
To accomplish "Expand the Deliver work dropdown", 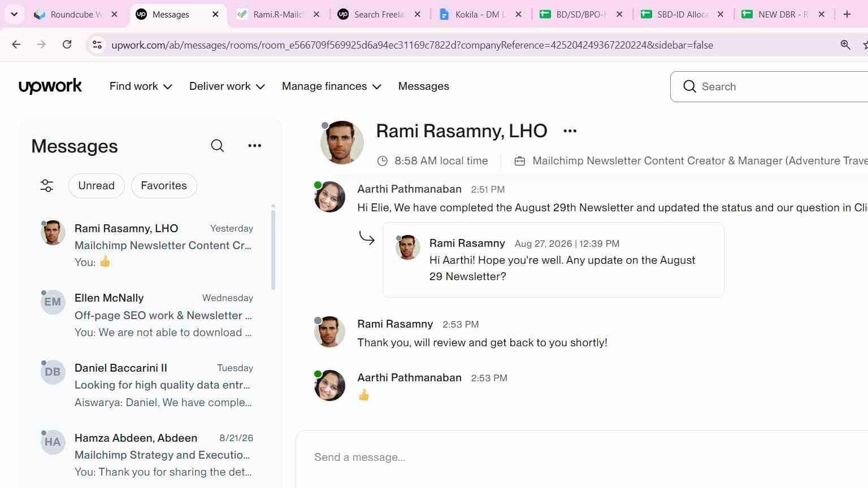I will (x=227, y=86).
